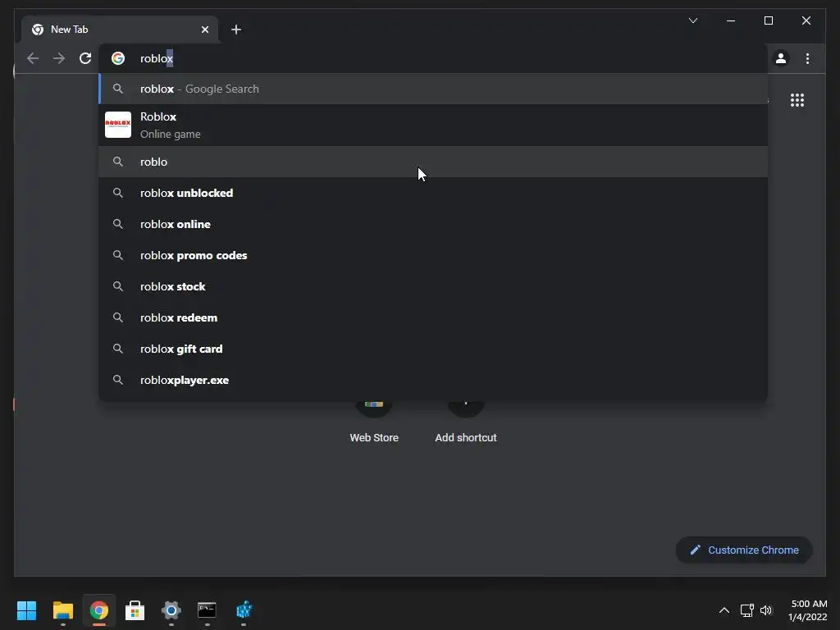Click the blue cubes taskbar icon
This screenshot has height=630, width=840.
pos(244,610)
